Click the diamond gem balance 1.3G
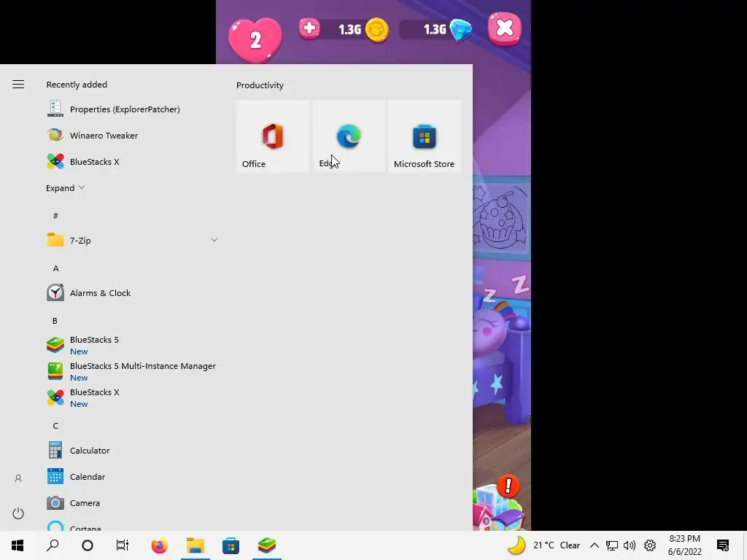 coord(436,29)
